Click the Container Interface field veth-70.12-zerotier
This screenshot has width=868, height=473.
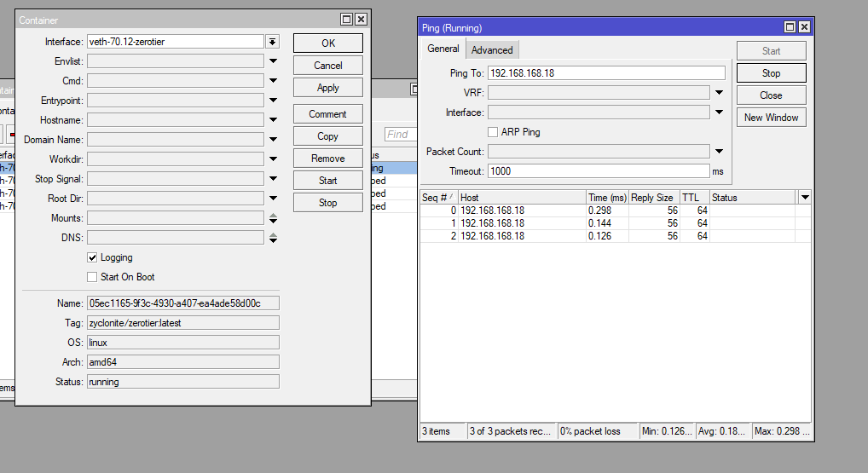[176, 42]
